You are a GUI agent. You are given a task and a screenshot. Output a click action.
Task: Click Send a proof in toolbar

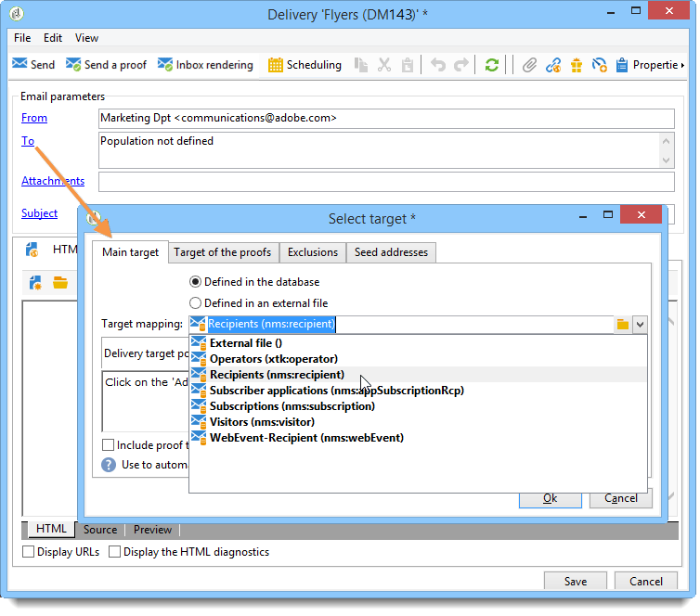(106, 65)
